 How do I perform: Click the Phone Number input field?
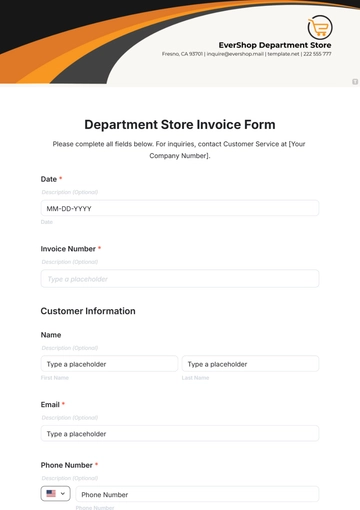[x=197, y=494]
